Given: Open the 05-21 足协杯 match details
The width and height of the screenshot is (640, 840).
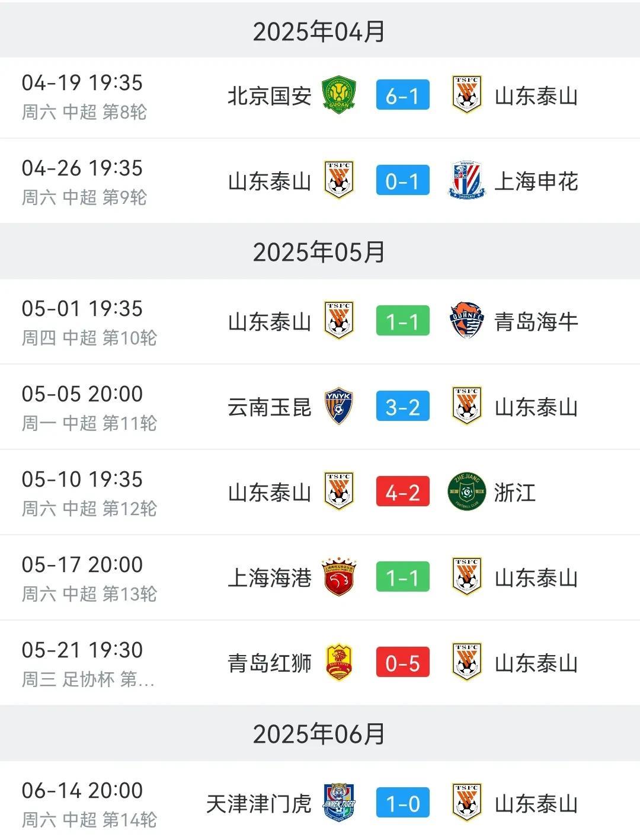Looking at the screenshot, I should [x=320, y=663].
